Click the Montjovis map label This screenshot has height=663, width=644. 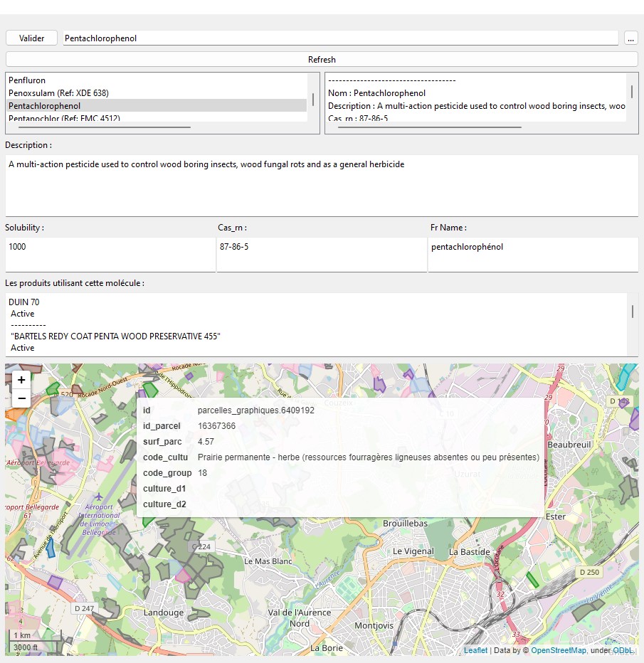(x=374, y=625)
